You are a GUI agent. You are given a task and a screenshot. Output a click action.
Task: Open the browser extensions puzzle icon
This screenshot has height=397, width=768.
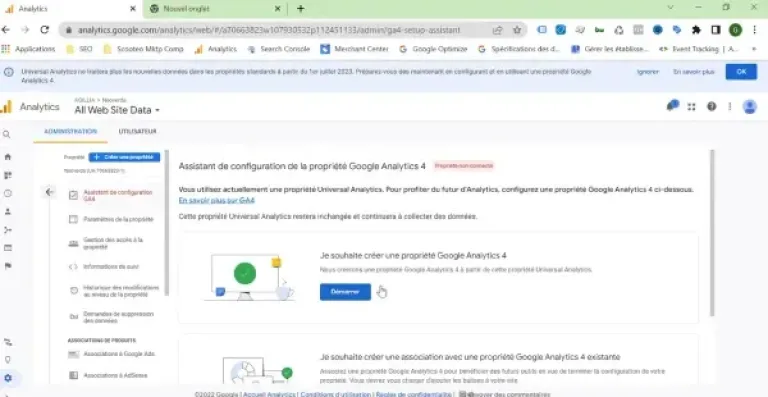(696, 30)
